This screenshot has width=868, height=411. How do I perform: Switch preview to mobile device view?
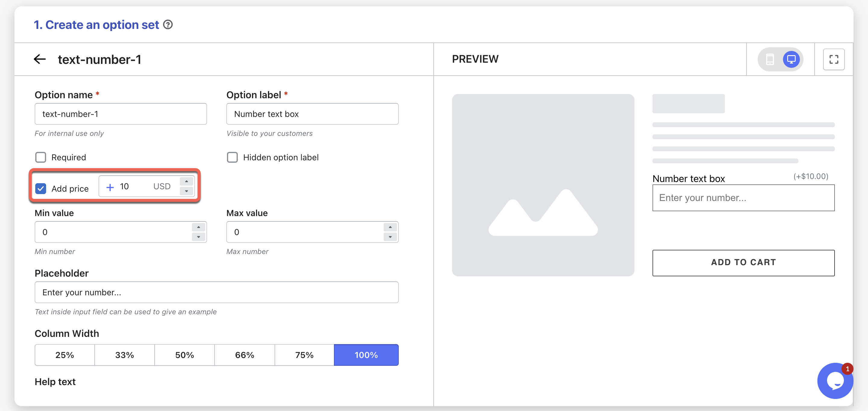coord(770,59)
